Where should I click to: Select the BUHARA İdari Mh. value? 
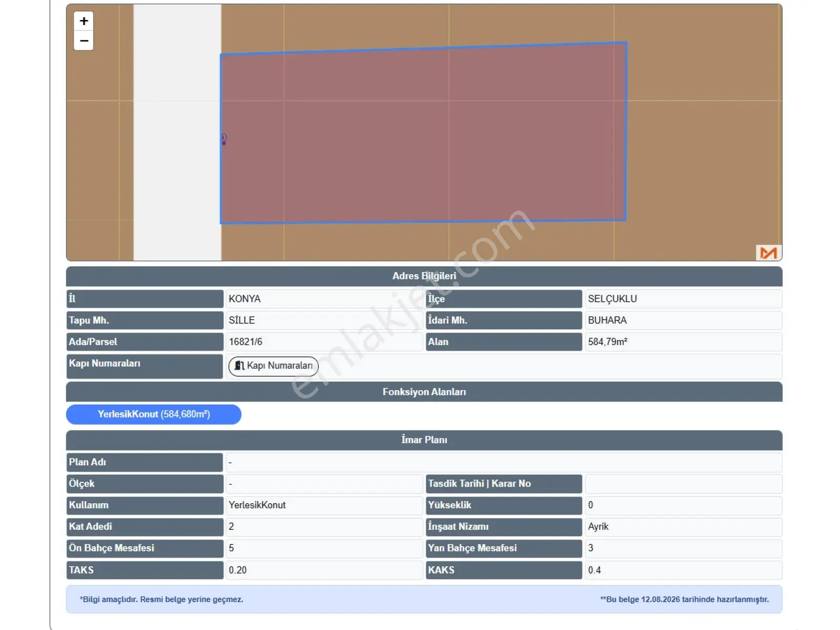click(x=607, y=320)
